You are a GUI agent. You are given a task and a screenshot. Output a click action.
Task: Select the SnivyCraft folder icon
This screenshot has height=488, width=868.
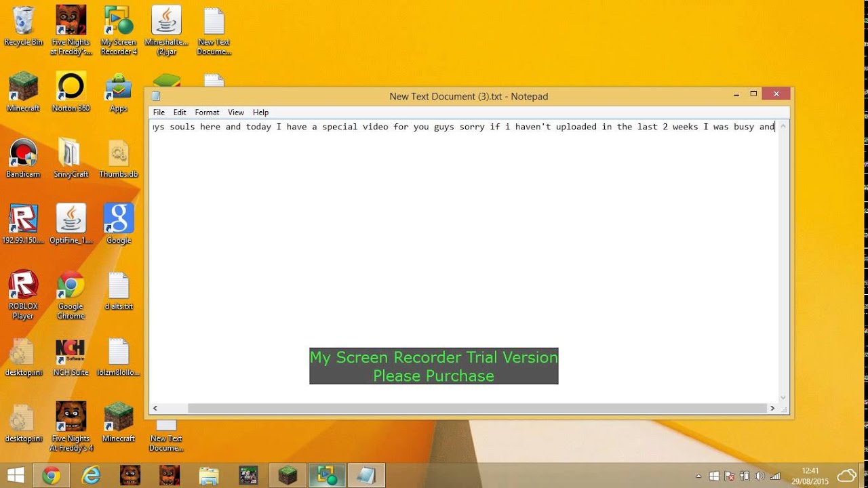coord(71,158)
